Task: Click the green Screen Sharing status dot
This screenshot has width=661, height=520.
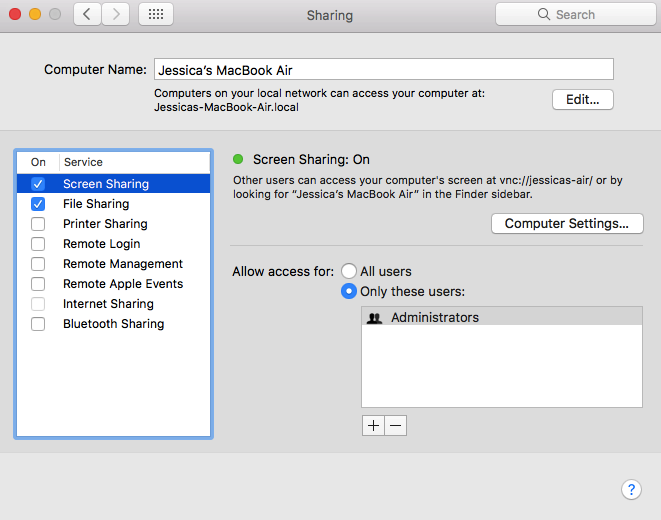Action: tap(238, 159)
